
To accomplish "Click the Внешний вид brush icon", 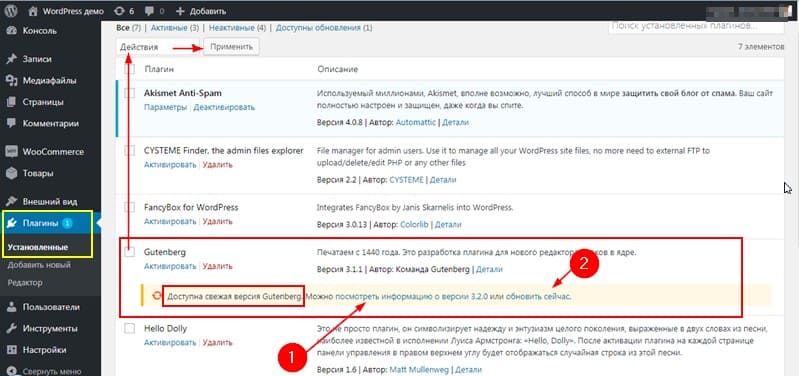I will pos(11,201).
